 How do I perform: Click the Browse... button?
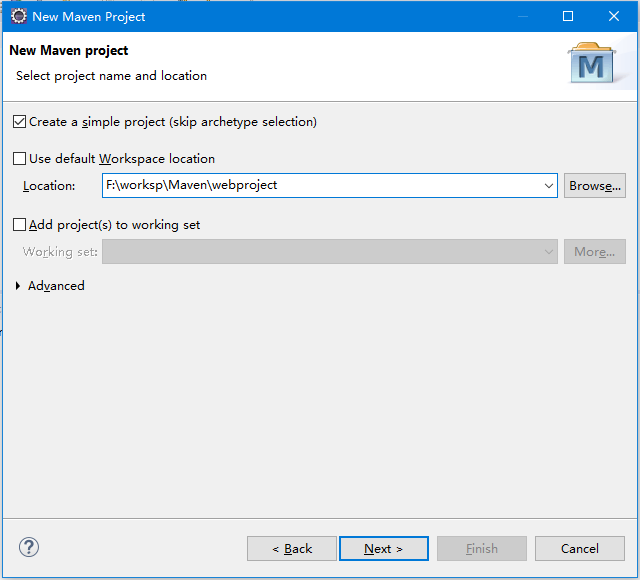595,186
